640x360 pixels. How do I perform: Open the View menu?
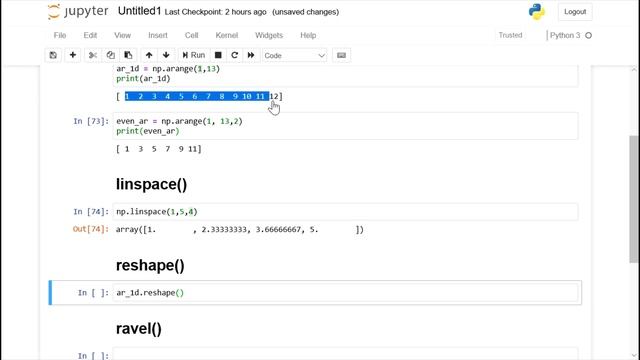click(122, 36)
